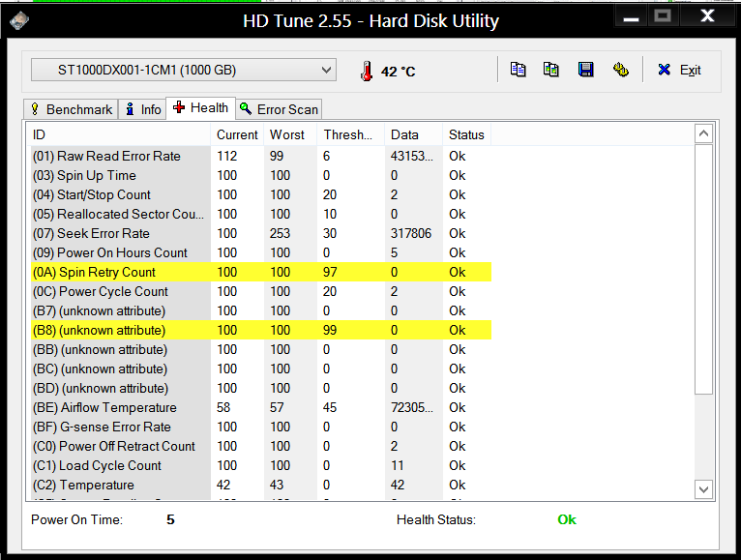This screenshot has height=560, width=741.
Task: Click the scrollbar down arrow
Action: [703, 489]
